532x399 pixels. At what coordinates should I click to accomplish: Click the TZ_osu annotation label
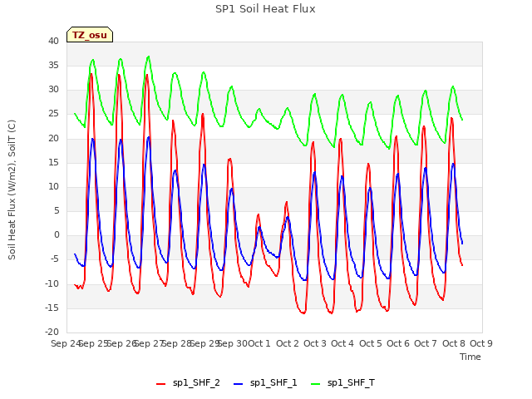coord(90,35)
